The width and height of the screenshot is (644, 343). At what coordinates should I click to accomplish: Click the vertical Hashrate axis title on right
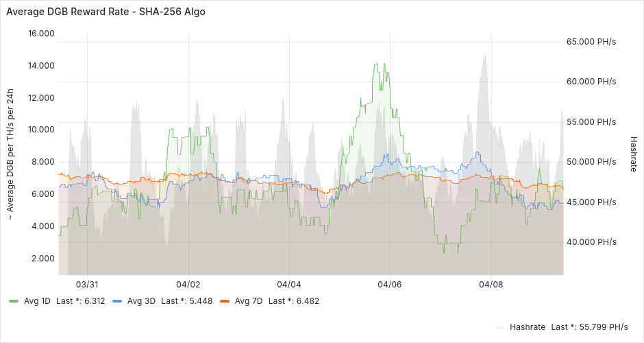click(633, 153)
